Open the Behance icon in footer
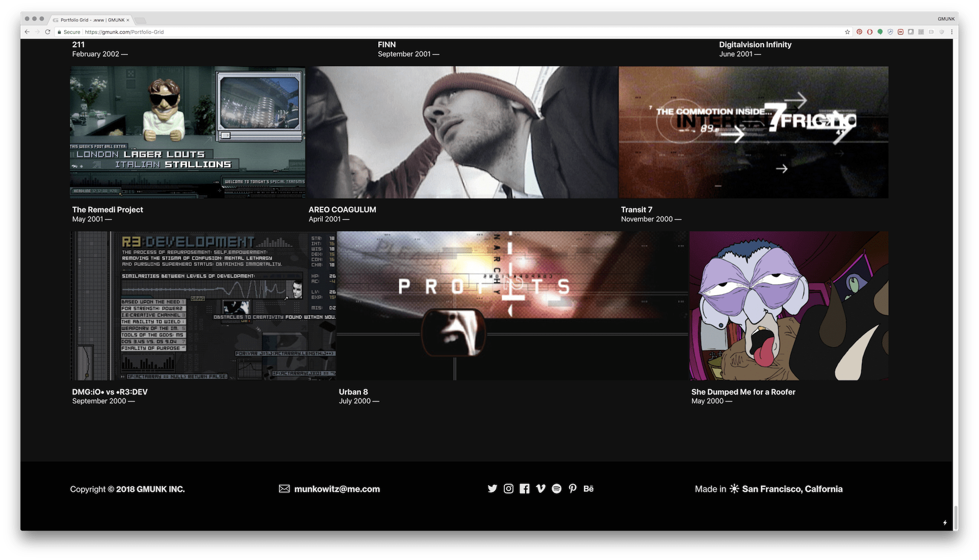 point(588,489)
